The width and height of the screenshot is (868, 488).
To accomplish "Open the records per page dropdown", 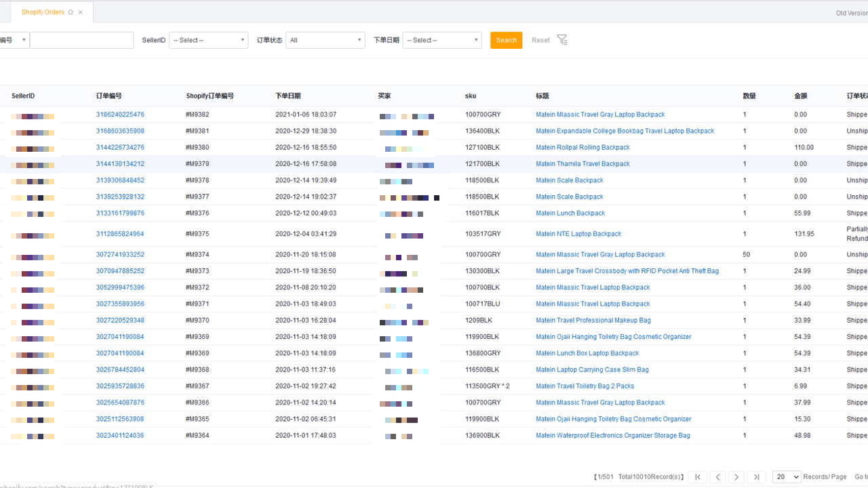I will [787, 477].
